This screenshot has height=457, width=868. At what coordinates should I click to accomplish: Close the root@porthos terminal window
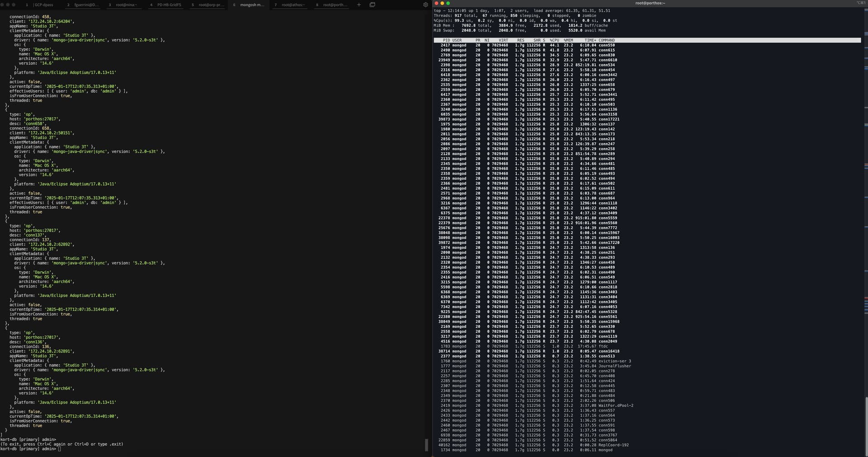click(x=436, y=3)
